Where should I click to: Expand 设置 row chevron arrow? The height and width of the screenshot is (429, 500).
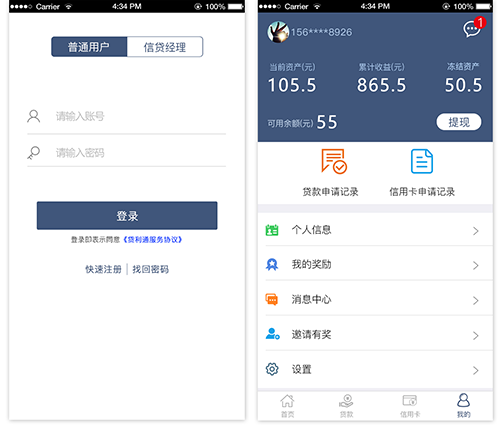click(x=476, y=370)
